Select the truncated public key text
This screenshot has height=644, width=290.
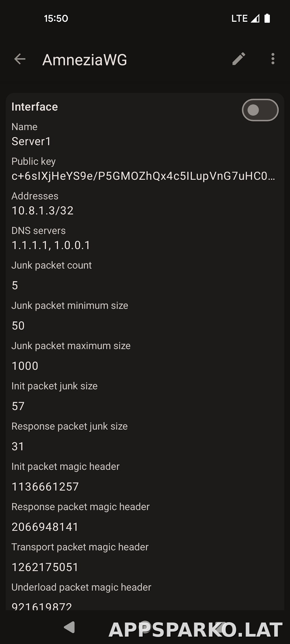click(143, 176)
